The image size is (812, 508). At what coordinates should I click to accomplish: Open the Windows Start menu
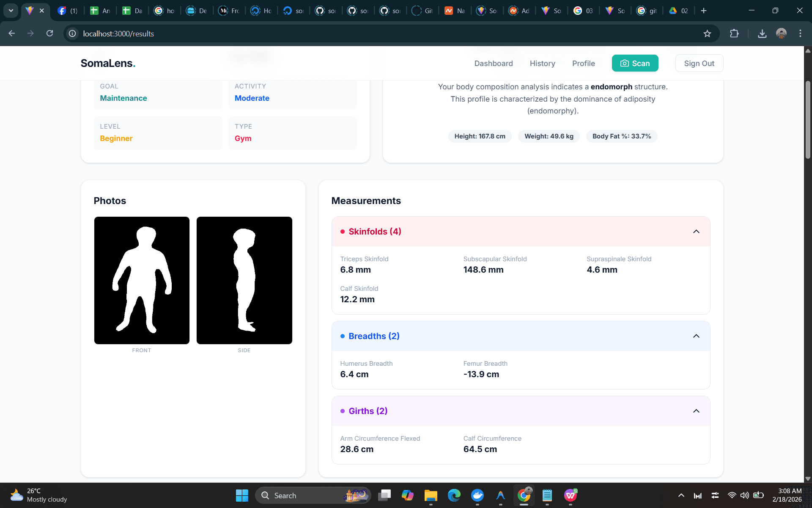pyautogui.click(x=242, y=495)
